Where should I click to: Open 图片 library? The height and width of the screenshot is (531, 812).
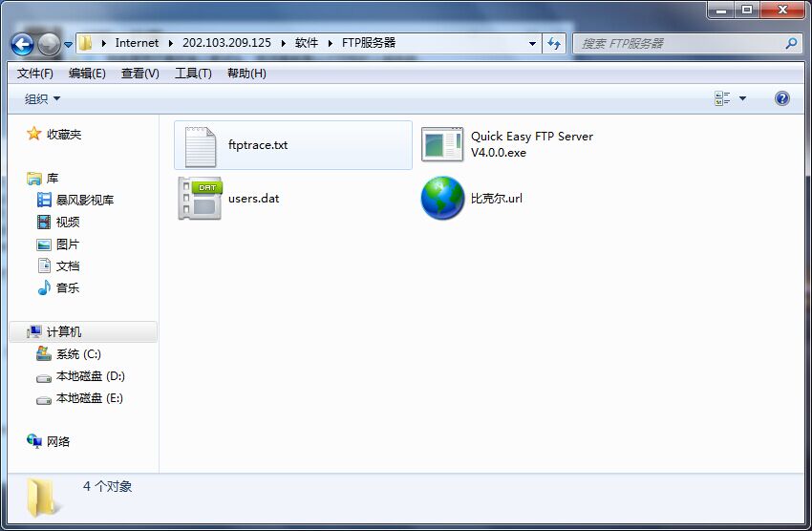(67, 244)
